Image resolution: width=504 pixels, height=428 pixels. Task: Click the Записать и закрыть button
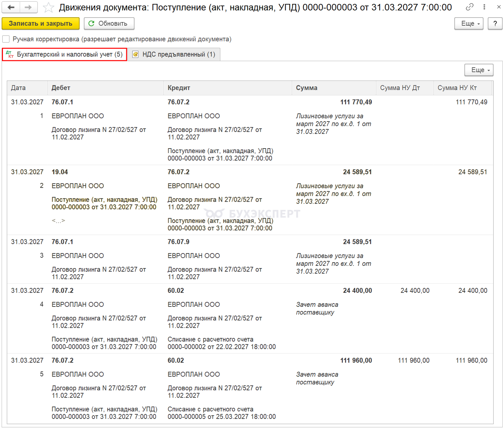tap(40, 23)
